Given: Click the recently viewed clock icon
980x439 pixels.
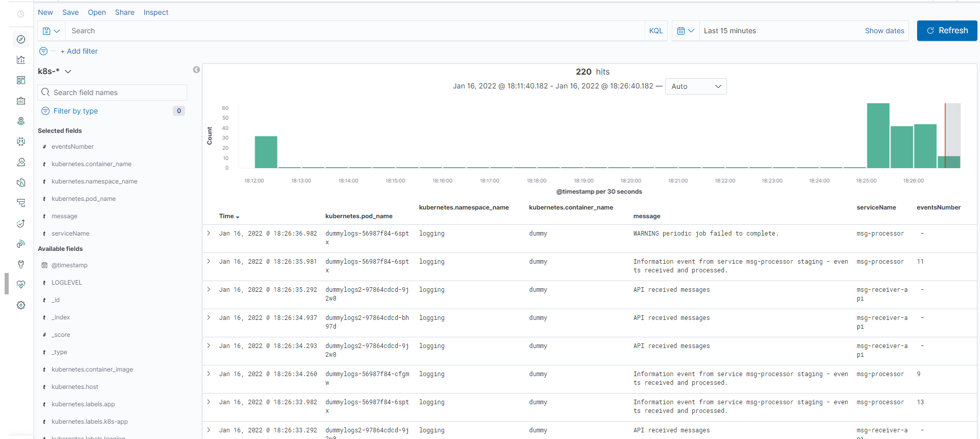Looking at the screenshot, I should click(21, 14).
